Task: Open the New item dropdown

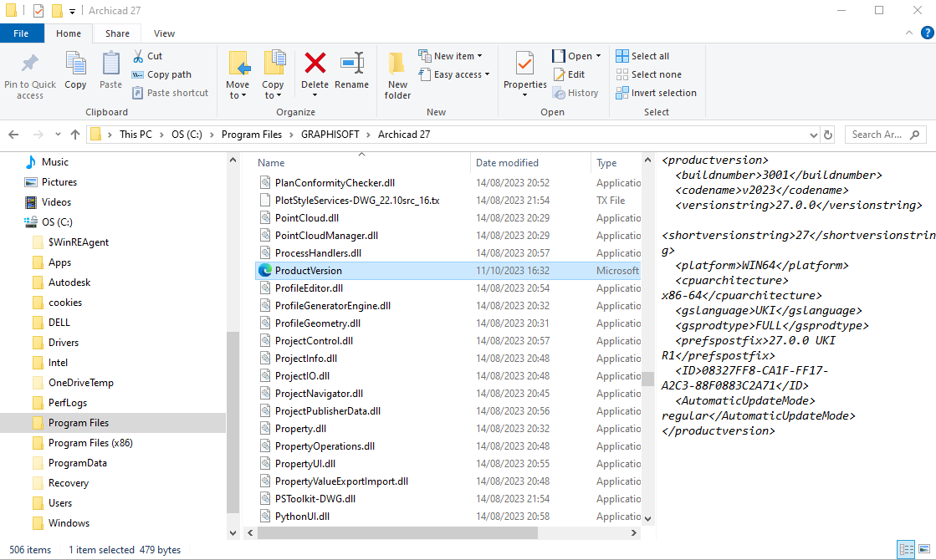Action: (x=451, y=56)
